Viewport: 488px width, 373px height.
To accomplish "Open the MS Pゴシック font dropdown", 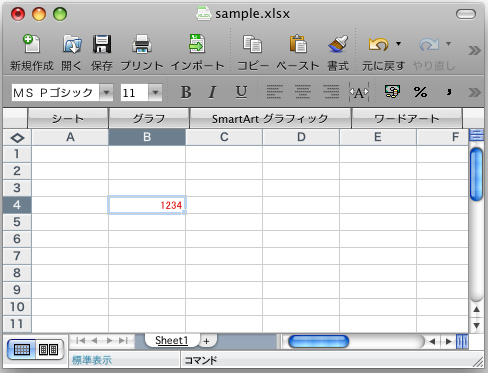I will (x=106, y=92).
